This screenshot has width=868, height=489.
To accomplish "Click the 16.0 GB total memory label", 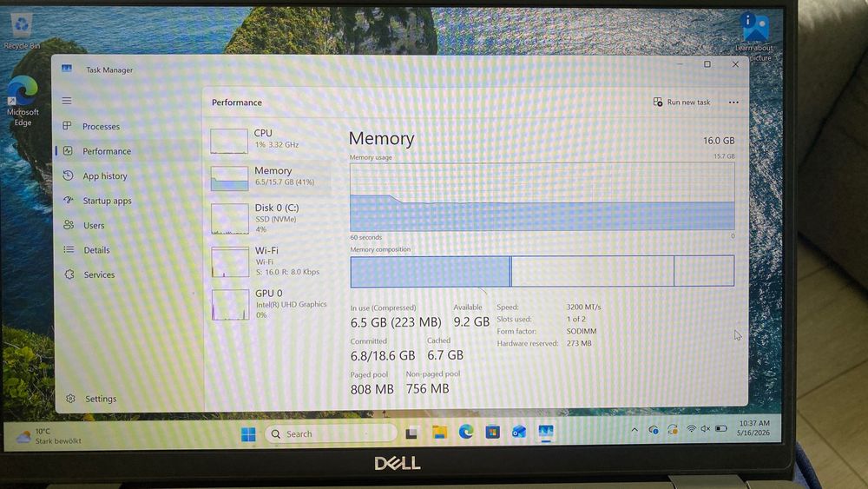I will [x=719, y=141].
